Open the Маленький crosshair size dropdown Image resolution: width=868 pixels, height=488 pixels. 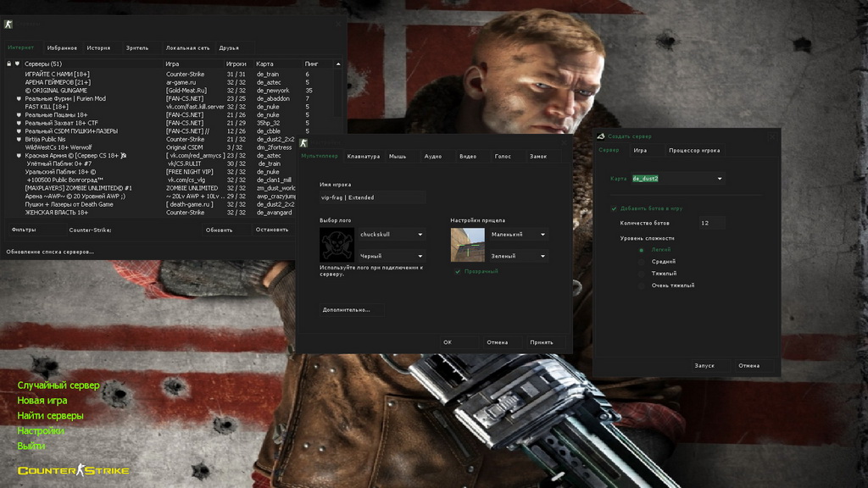pos(519,235)
